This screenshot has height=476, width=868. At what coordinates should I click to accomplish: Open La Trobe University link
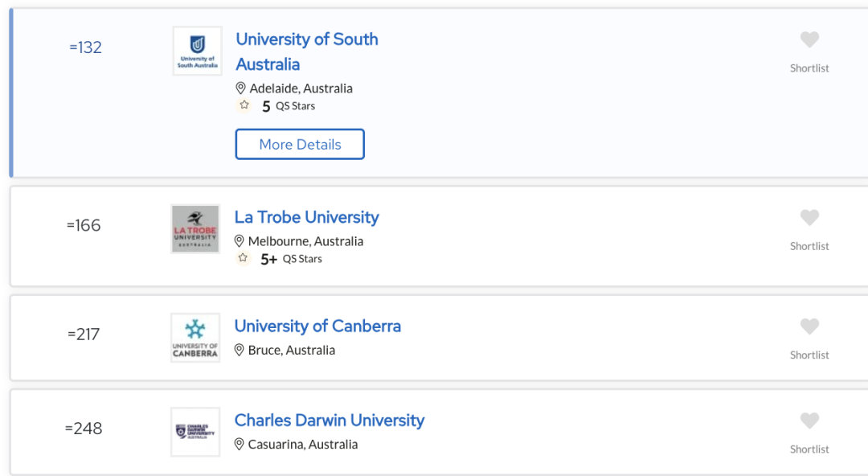coord(307,217)
